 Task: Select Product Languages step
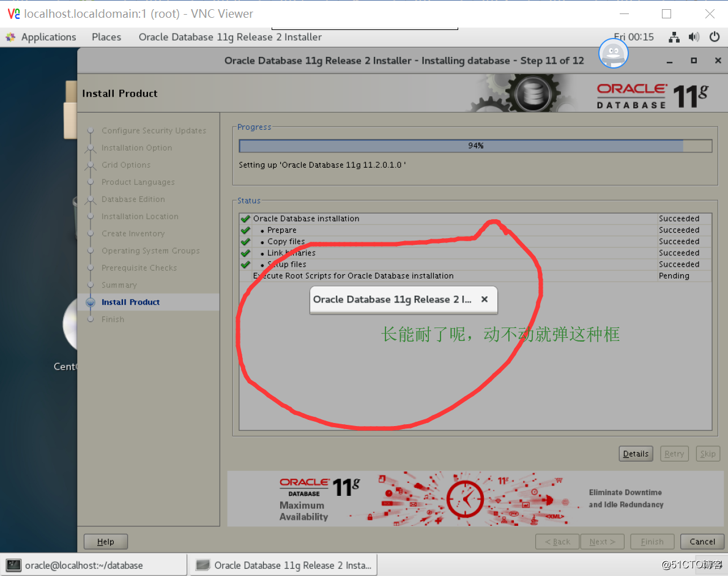pyautogui.click(x=138, y=182)
